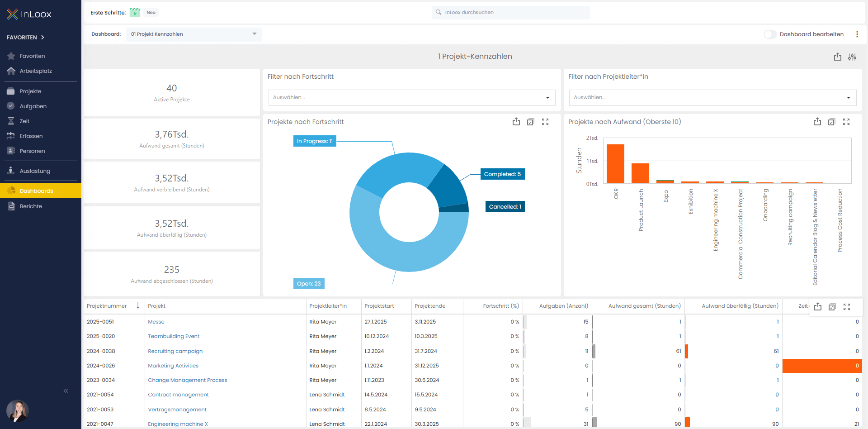This screenshot has width=868, height=429.
Task: Expand the Projekte nach Fortschritt chart to fullscreen
Action: coord(545,122)
